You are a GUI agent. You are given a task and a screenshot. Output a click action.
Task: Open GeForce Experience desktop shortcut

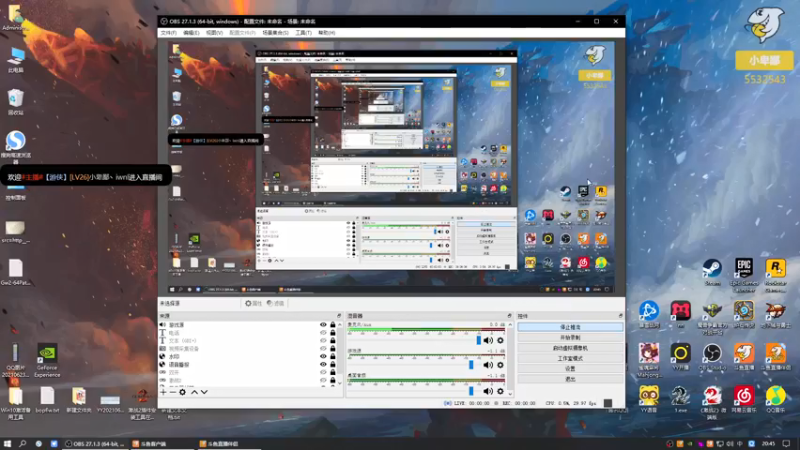[x=47, y=360]
